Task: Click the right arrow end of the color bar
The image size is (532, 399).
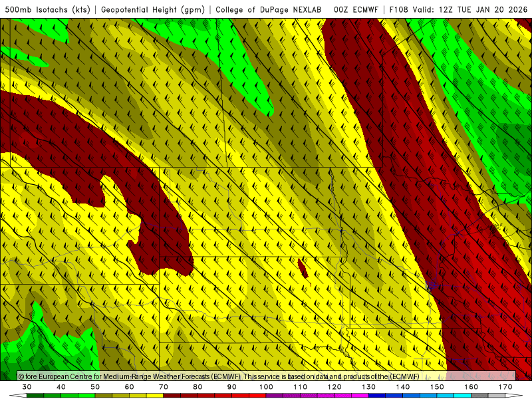Action: (514, 395)
